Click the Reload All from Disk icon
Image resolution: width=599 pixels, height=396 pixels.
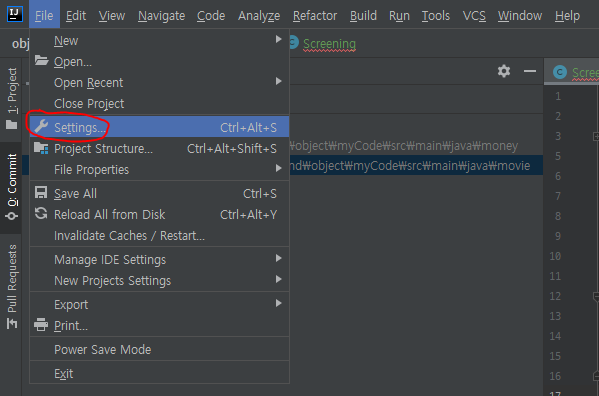point(41,213)
